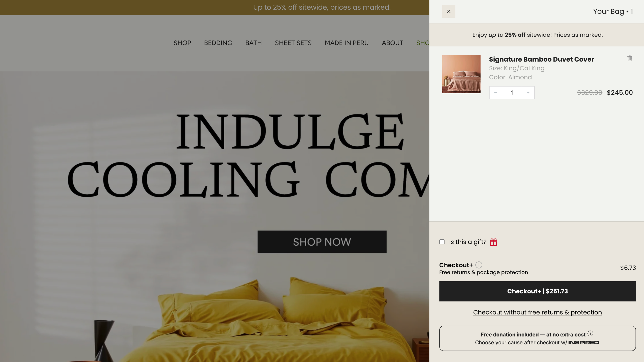Proceed with Checkout+ $251.73 button
Viewport: 644px width, 362px height.
coord(538,291)
